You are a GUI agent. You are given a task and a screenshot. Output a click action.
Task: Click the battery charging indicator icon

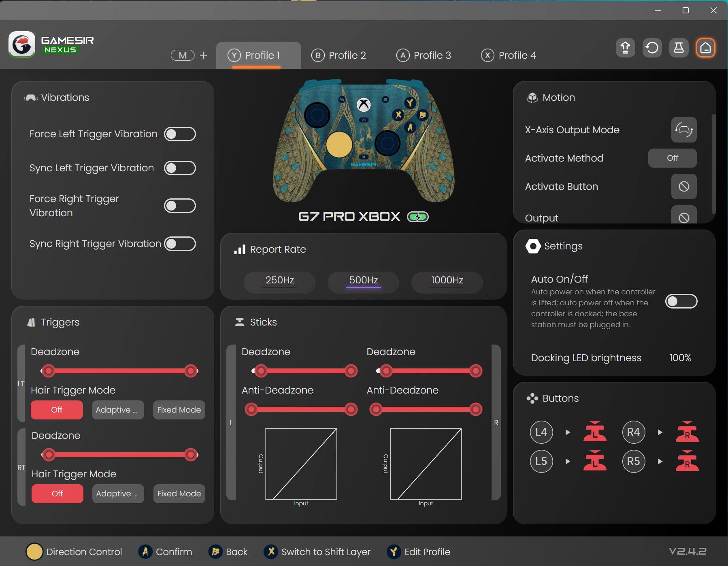coord(418,217)
